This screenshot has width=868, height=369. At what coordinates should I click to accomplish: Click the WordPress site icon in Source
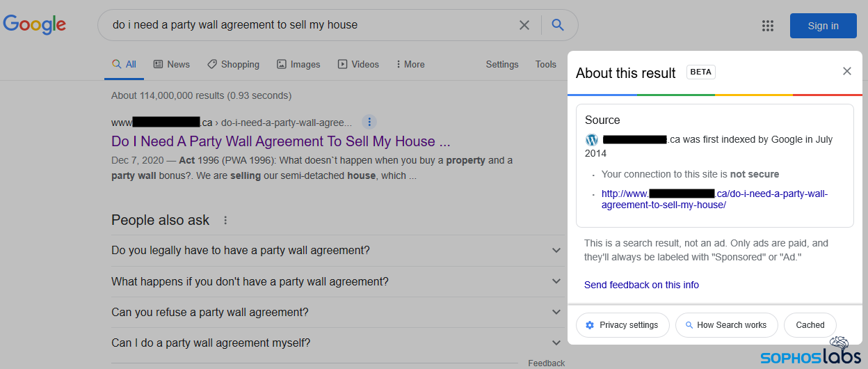pos(592,139)
